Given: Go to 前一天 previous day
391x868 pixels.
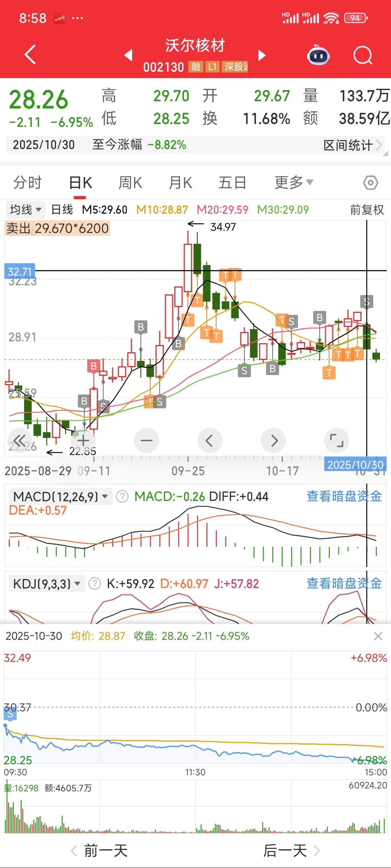Looking at the screenshot, I should [x=99, y=851].
